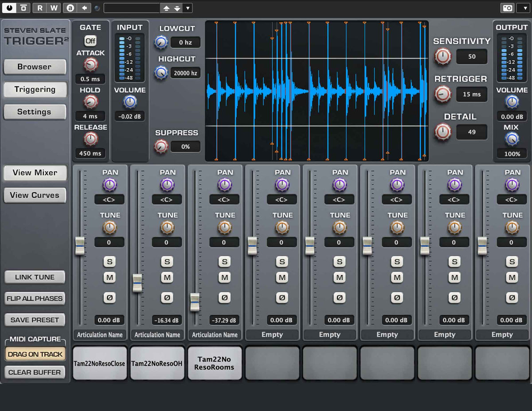This screenshot has width=532, height=411.
Task: Load the previous preset with the up arrow
Action: (x=166, y=8)
